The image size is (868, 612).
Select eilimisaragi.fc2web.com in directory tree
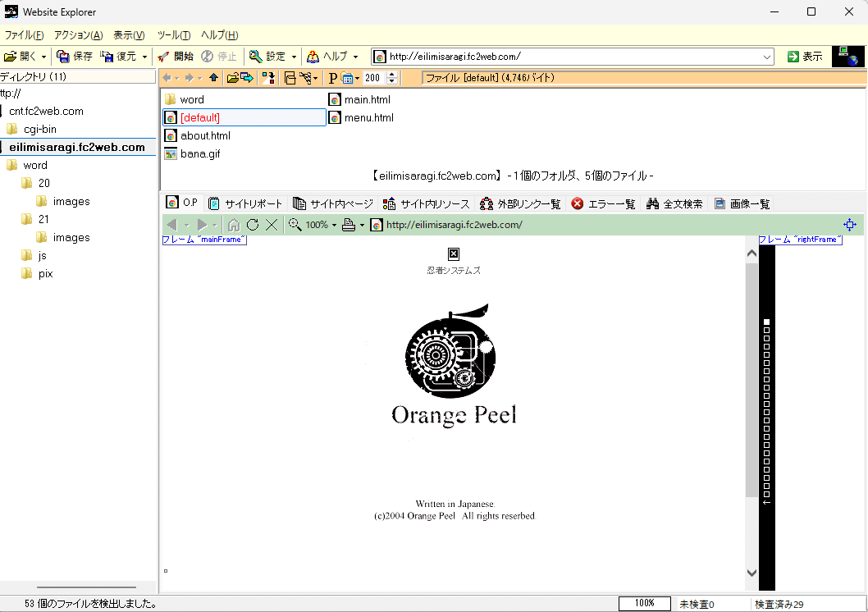[x=77, y=147]
